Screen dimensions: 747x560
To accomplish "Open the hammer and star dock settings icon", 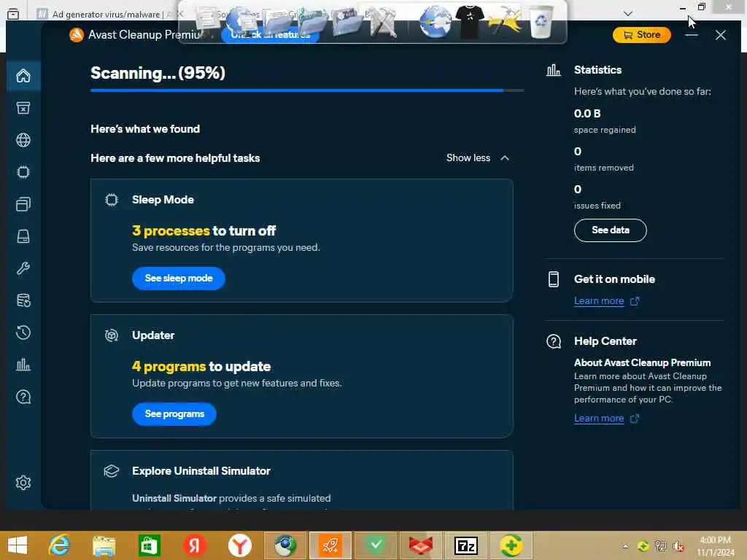I will (x=505, y=21).
